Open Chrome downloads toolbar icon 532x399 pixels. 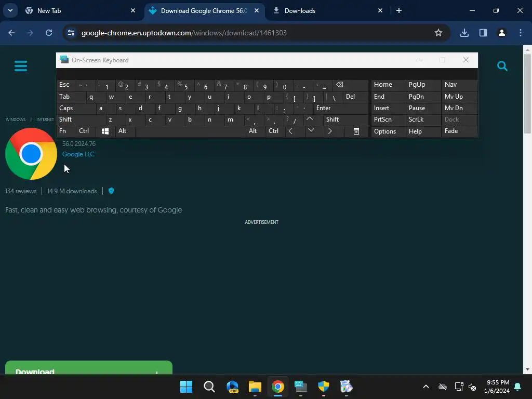(x=464, y=33)
